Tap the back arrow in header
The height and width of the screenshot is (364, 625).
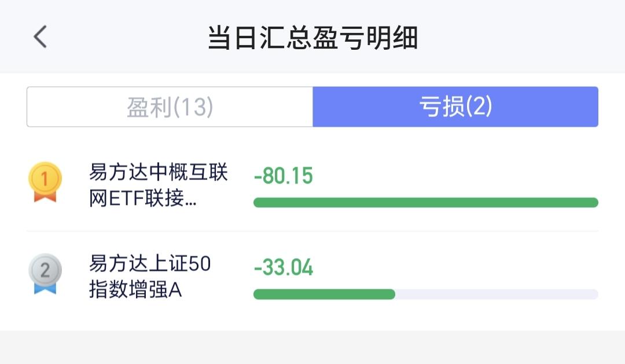(40, 37)
